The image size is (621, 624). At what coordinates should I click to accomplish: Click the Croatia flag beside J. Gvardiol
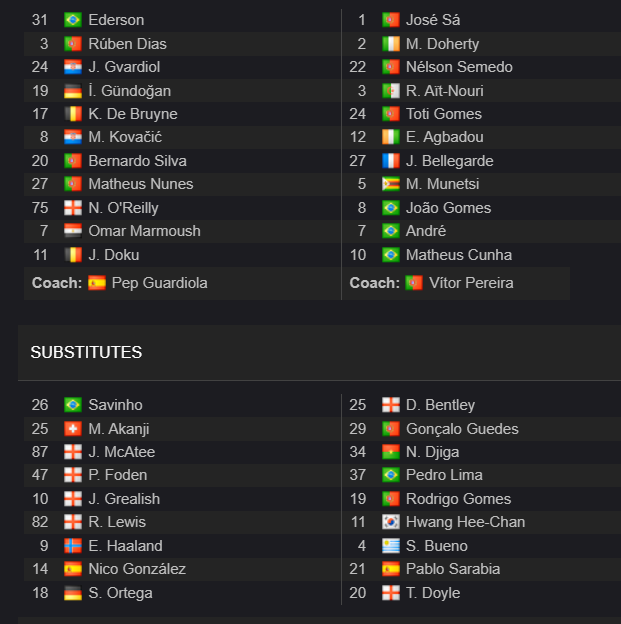pyautogui.click(x=73, y=67)
